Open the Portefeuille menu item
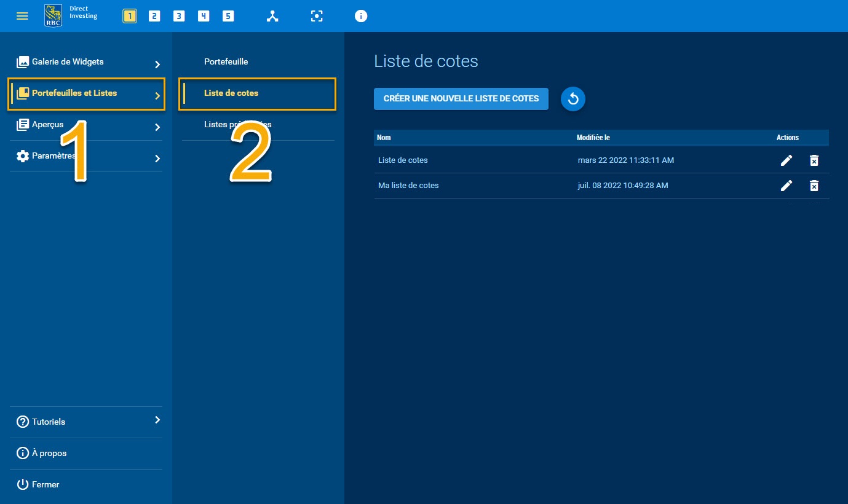848x504 pixels. 226,61
